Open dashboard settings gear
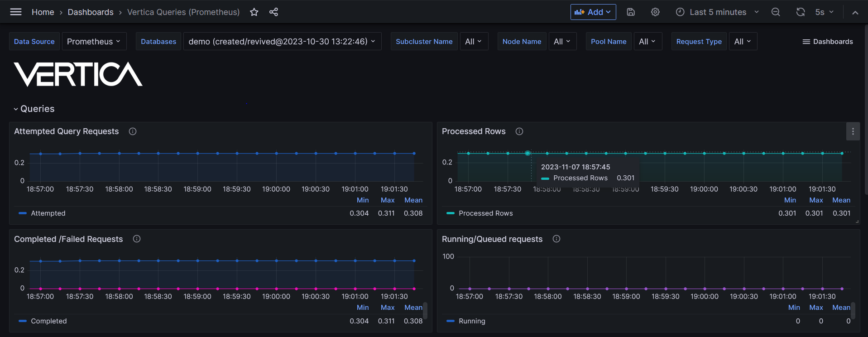This screenshot has height=337, width=868. [x=655, y=12]
